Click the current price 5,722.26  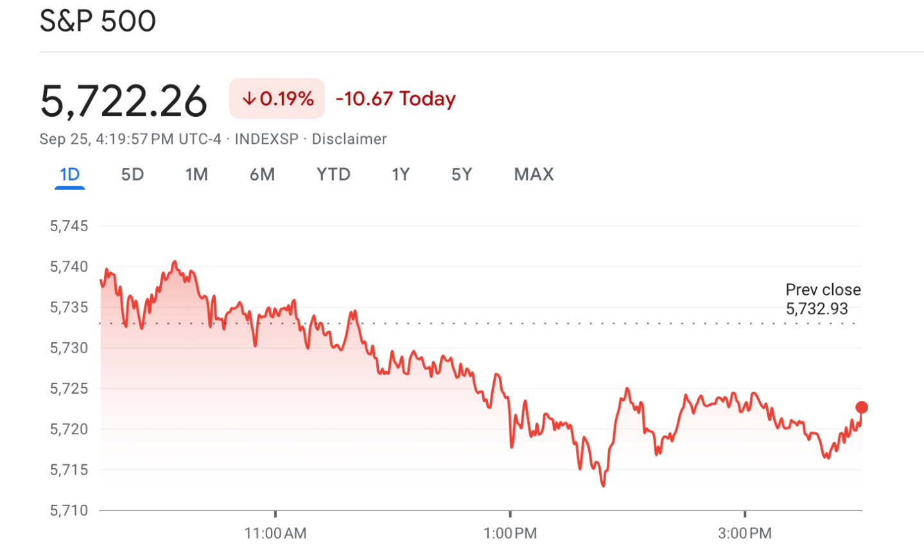tap(124, 98)
